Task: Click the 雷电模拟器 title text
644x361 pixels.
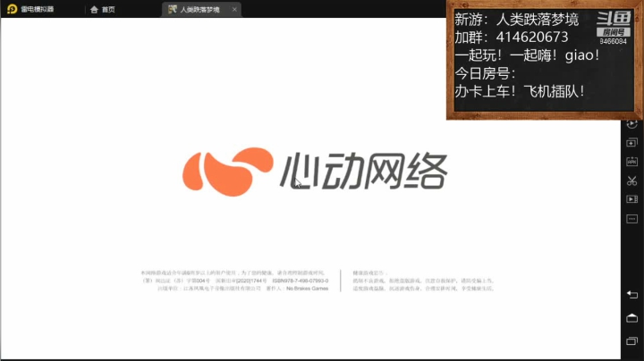Action: [37, 9]
